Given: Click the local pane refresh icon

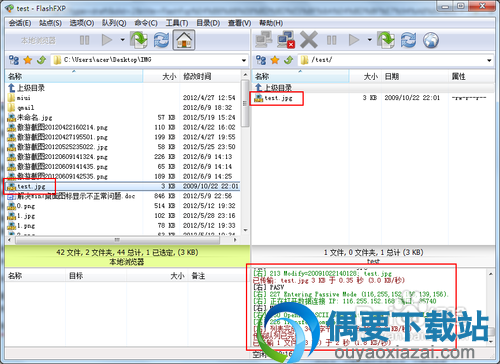Looking at the screenshot, I should [x=161, y=40].
